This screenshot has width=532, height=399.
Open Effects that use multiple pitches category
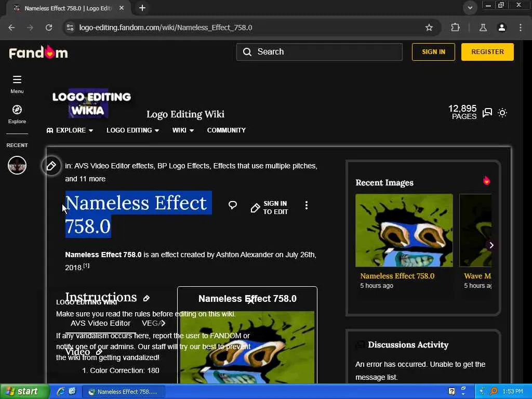[265, 166]
